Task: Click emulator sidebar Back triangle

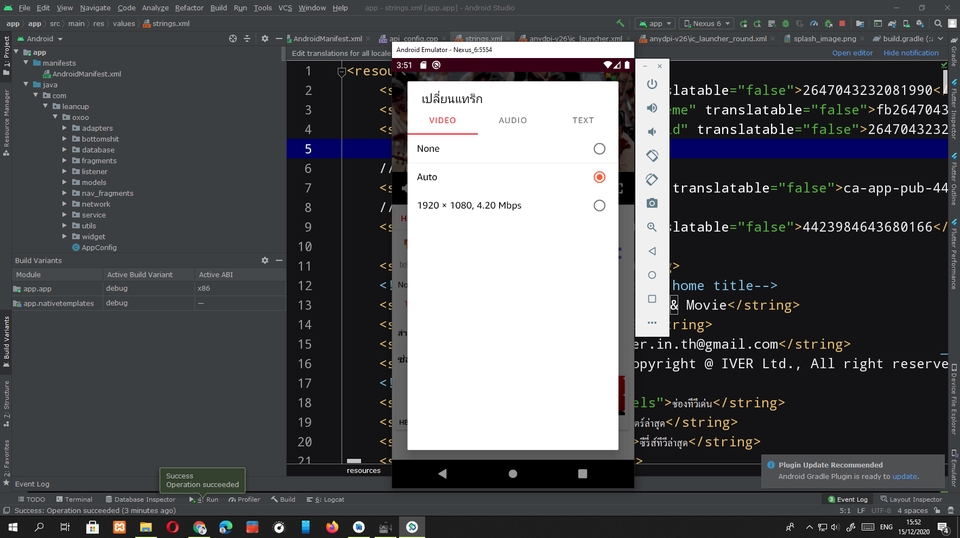Action: point(652,251)
